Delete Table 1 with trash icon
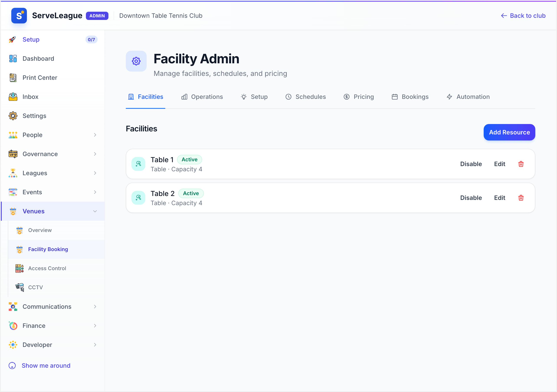This screenshot has height=392, width=557. [521, 164]
